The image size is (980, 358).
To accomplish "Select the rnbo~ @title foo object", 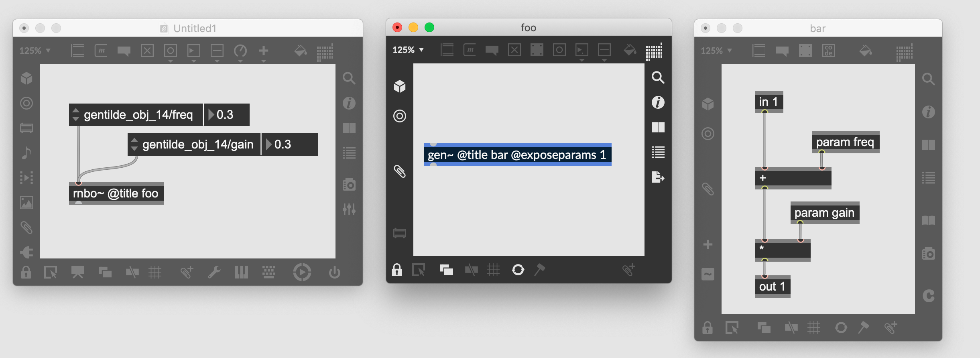I will tap(116, 193).
